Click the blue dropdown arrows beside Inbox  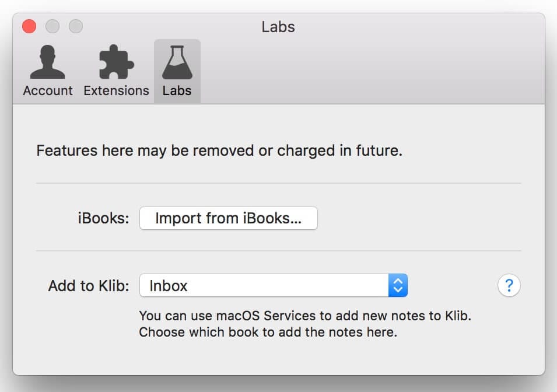coord(398,286)
